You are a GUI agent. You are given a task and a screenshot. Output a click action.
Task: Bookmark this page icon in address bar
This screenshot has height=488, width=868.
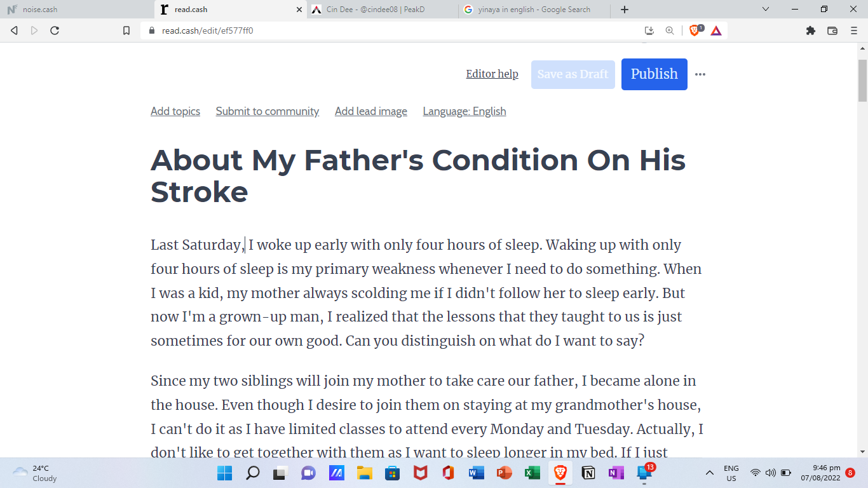tap(126, 30)
